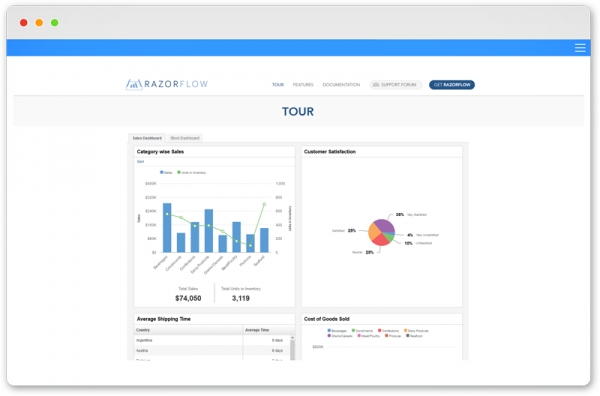Select the Sales Dashboard tab
Screen dimensions: 600x396
point(147,138)
